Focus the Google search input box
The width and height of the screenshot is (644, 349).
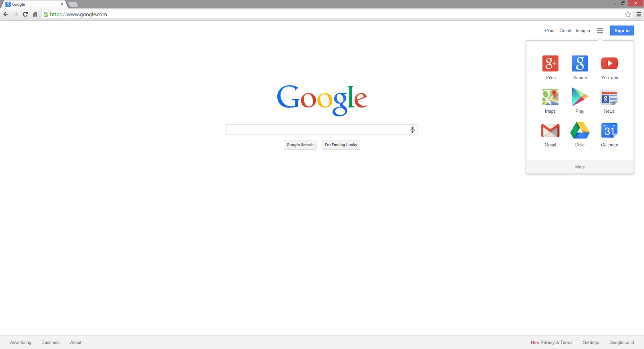(317, 130)
